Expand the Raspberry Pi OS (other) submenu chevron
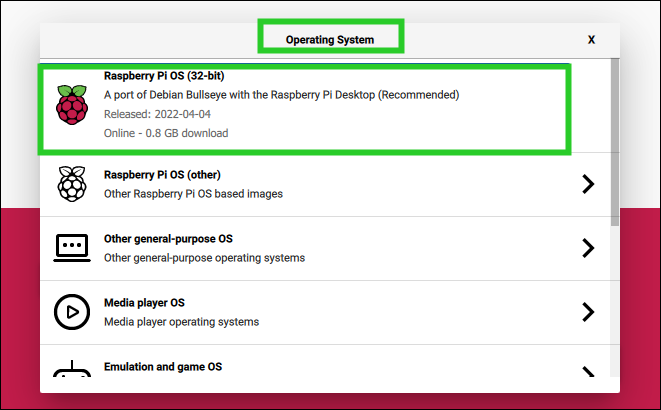This screenshot has width=661, height=410. click(588, 184)
